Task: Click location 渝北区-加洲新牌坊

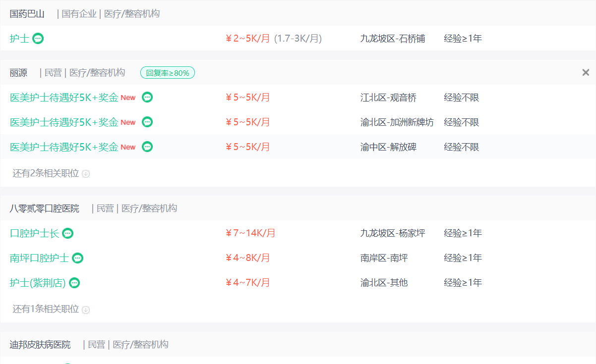Action: [x=397, y=122]
